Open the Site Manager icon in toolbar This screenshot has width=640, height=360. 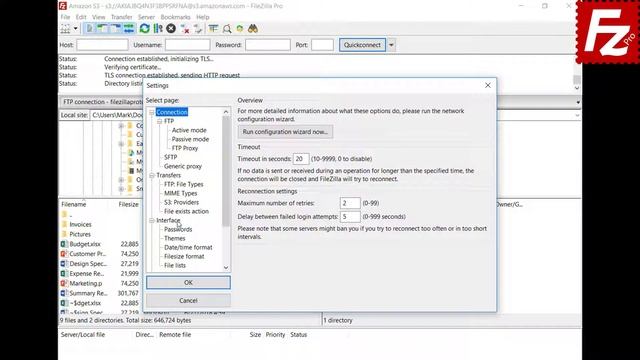[65, 29]
